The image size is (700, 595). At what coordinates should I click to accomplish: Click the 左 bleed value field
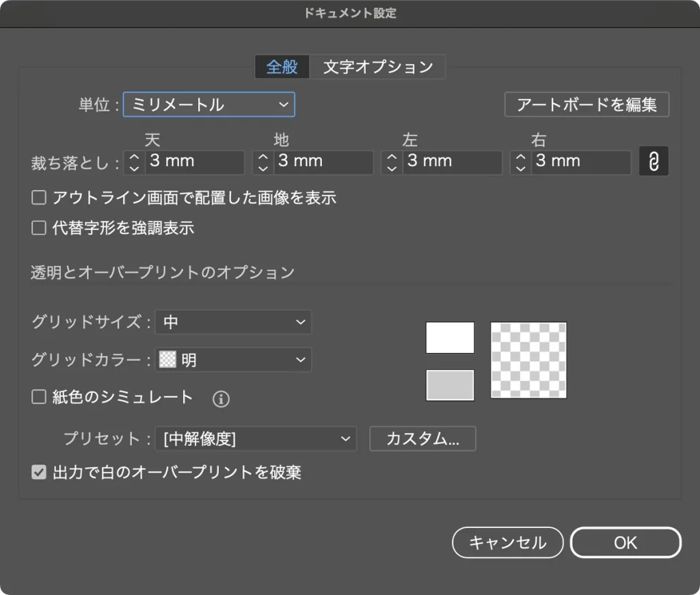pos(453,161)
